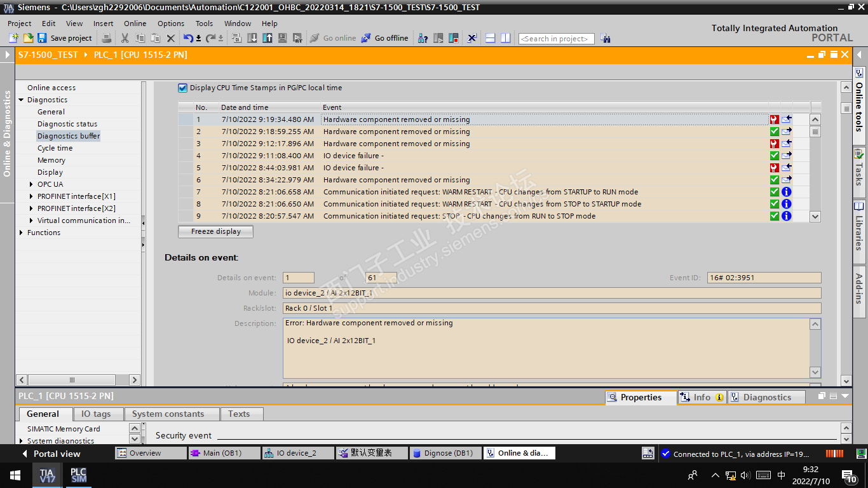Screen dimensions: 868x488
Task: Click the Compile icon in toolbar
Action: tap(236, 38)
